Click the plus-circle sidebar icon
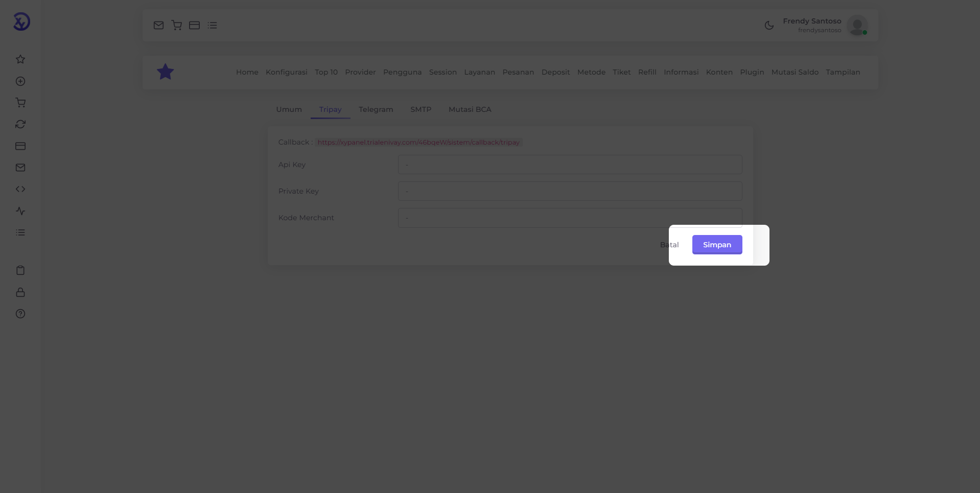980x493 pixels. [20, 81]
